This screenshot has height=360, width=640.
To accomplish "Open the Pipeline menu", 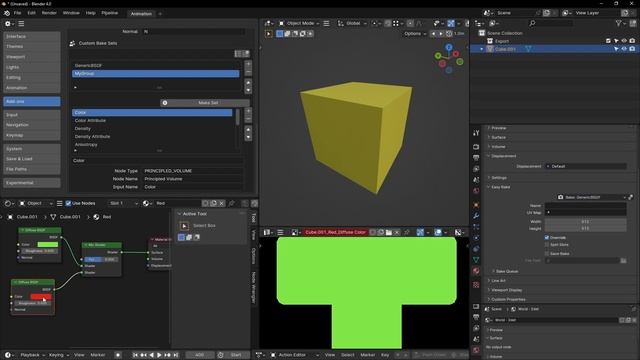I will 109,13.
